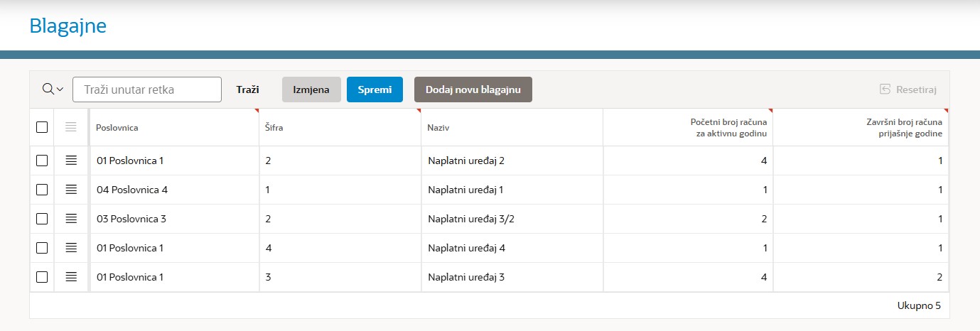The image size is (980, 331).
Task: Tick checkbox for Naplatni uređaj 4 row
Action: pos(42,248)
